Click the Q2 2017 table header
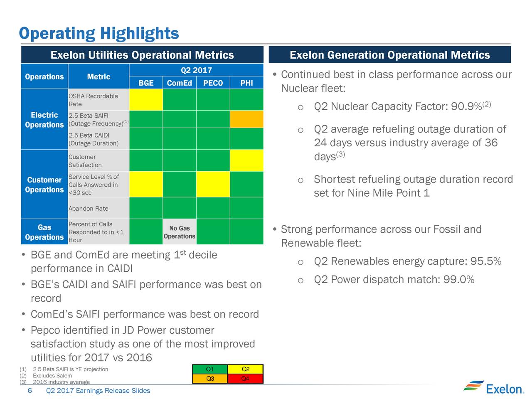Image resolution: width=532 pixels, height=399 pixels. 196,70
